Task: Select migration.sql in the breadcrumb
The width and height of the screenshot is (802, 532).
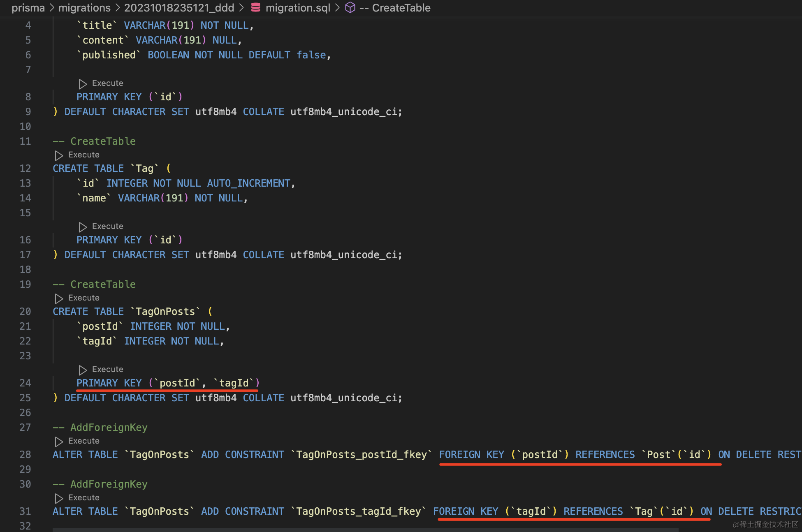Action: pyautogui.click(x=298, y=8)
